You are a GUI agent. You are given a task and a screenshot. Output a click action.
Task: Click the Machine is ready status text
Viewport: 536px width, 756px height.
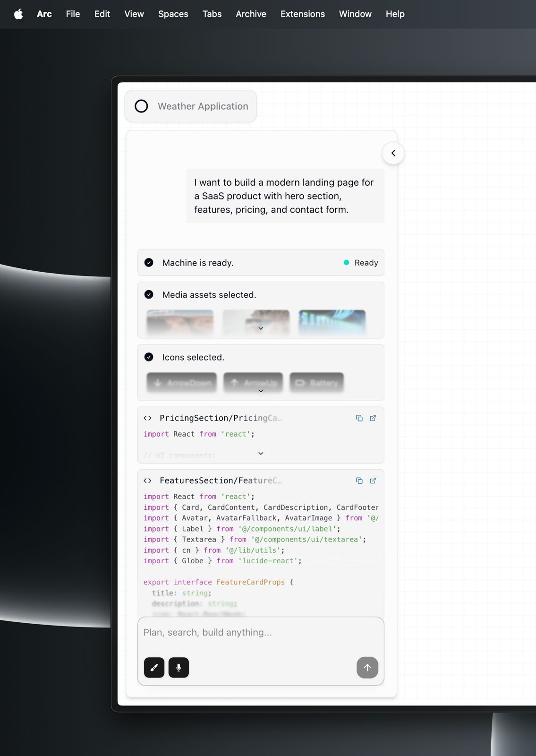coord(198,263)
